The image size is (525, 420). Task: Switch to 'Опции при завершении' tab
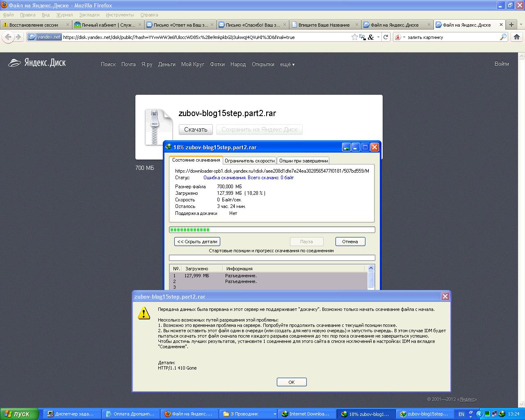click(303, 161)
